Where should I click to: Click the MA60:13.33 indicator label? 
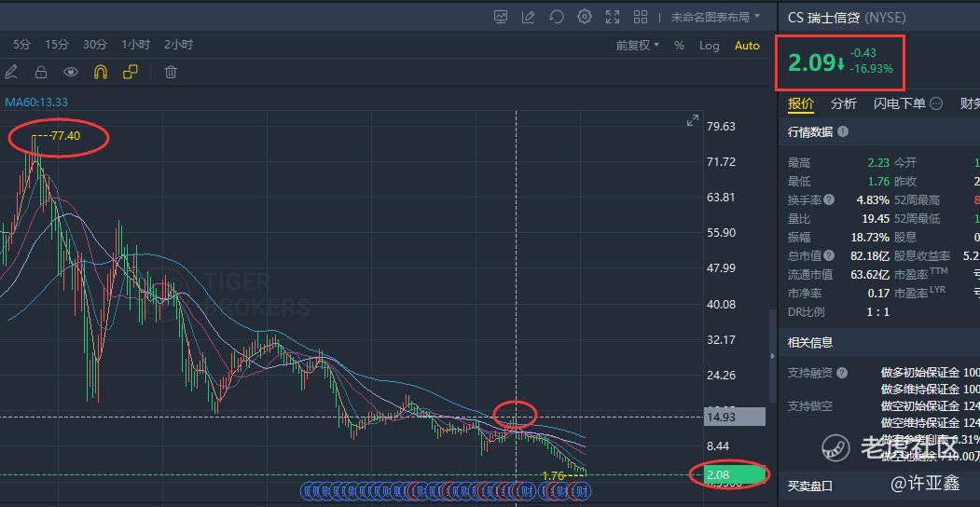coord(36,102)
